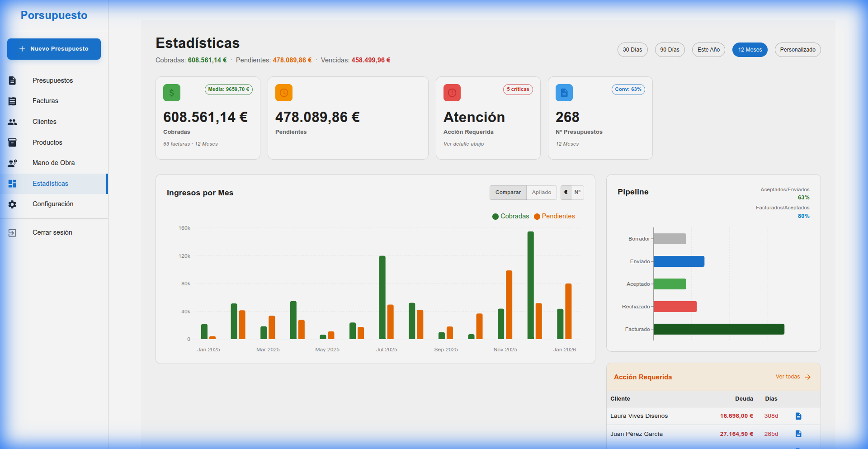Click the Presupuestos document icon in sidebar
868x449 pixels.
12,80
